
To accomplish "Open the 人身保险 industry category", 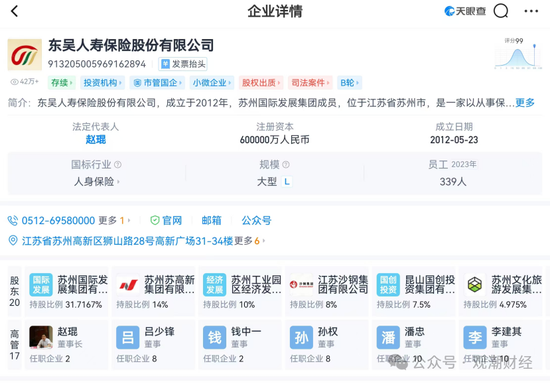I will click(x=96, y=182).
